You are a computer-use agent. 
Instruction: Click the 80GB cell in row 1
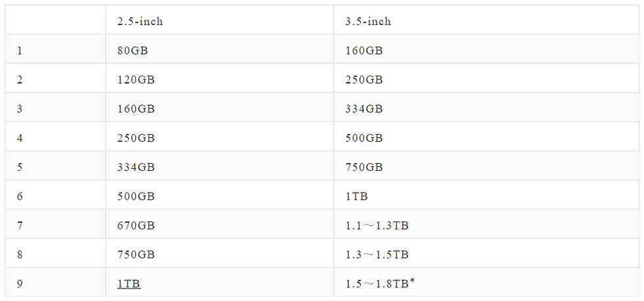point(219,49)
